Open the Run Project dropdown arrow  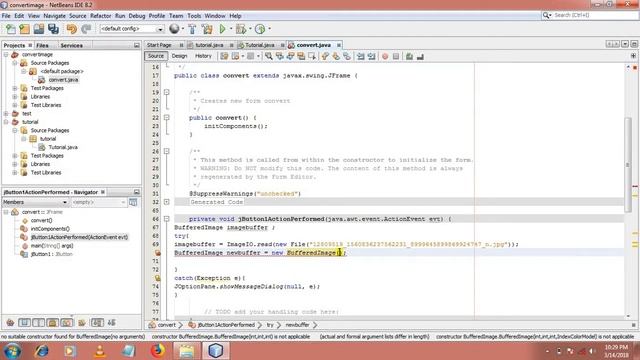click(231, 29)
